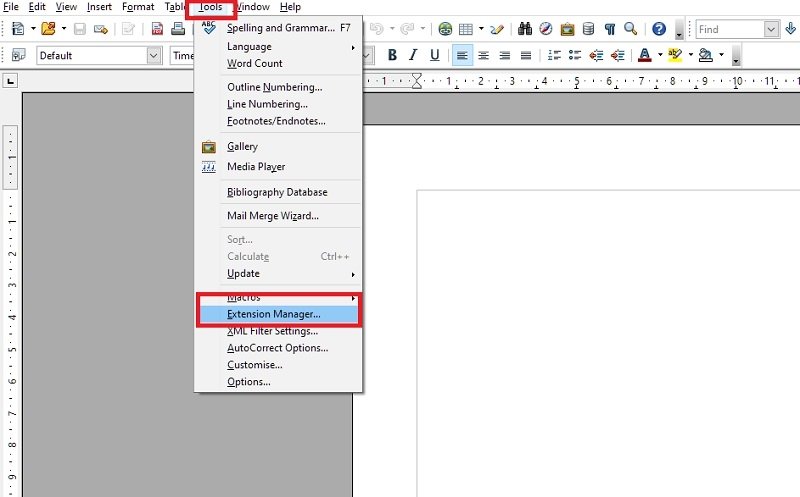Select Extension Manager menu entry
Viewport: 800px width, 497px height.
(x=279, y=314)
